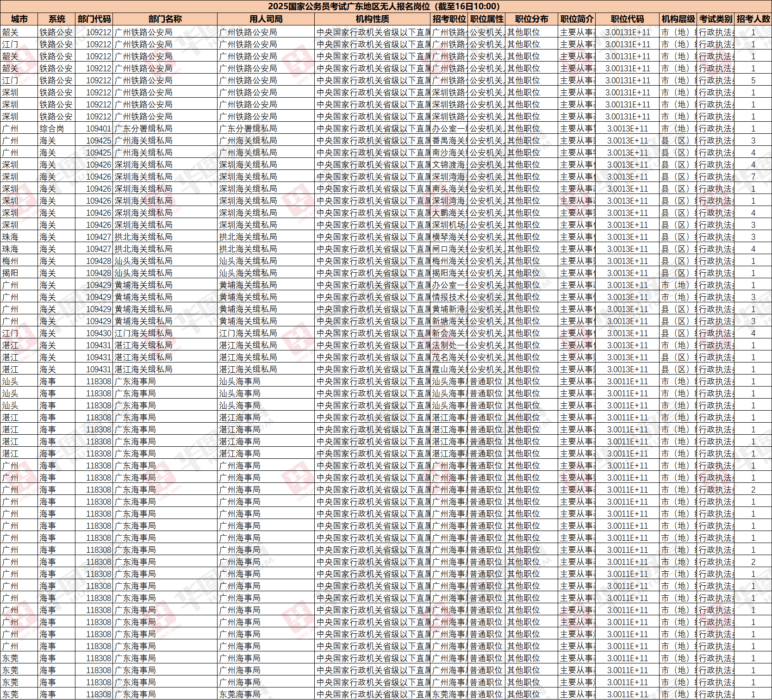Click the department code cell 109430
Screen dimensions: 772x700
pyautogui.click(x=94, y=333)
